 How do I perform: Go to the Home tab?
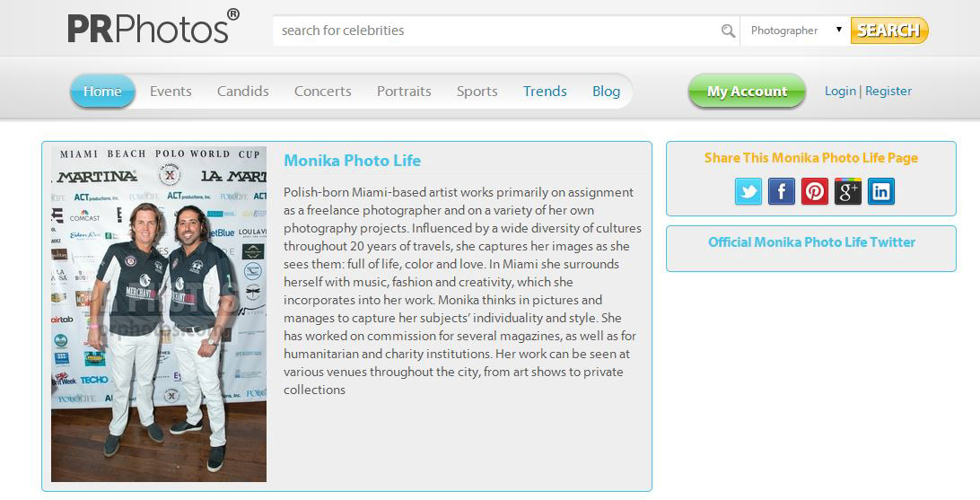point(102,92)
